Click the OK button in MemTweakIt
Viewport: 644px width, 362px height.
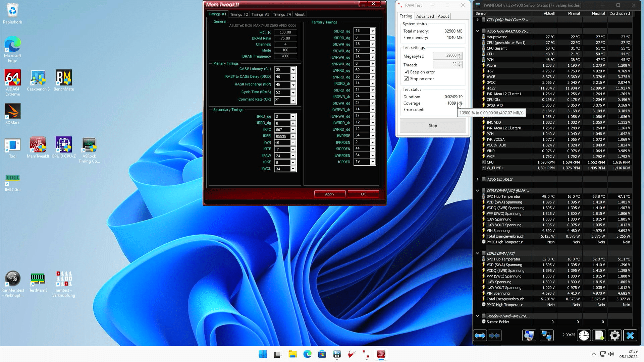pyautogui.click(x=363, y=194)
